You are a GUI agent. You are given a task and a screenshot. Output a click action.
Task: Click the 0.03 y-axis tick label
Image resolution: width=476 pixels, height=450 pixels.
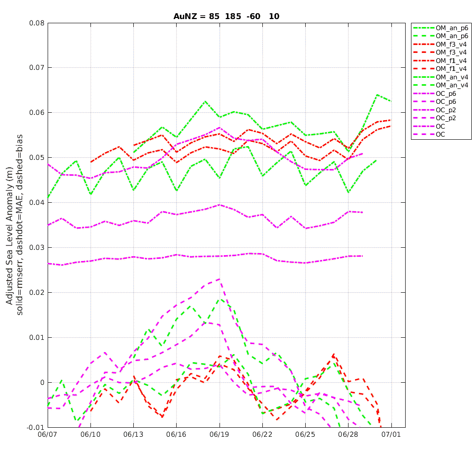click(36, 247)
